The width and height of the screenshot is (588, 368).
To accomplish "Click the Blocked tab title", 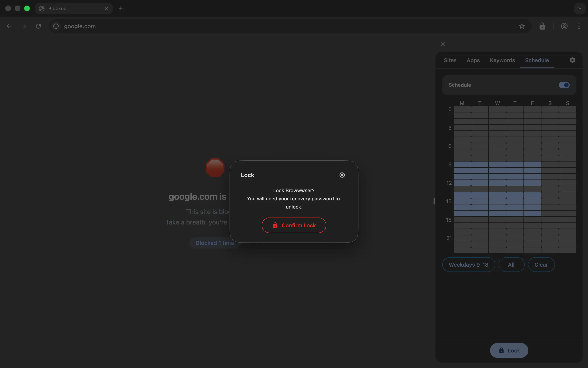I will tap(57, 9).
